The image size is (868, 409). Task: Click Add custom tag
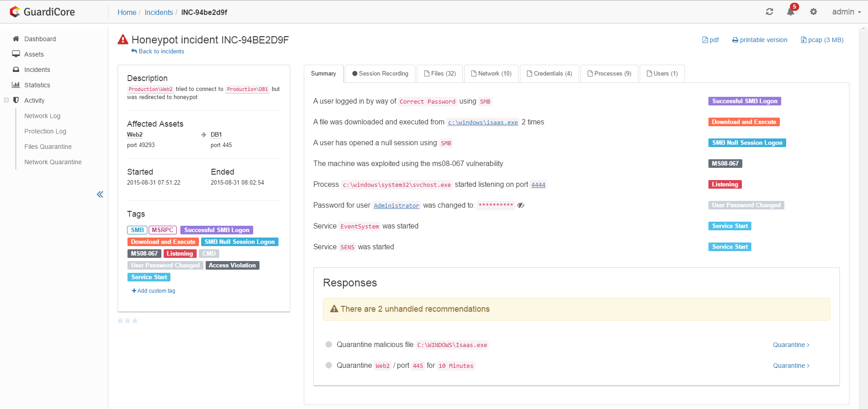click(x=153, y=291)
